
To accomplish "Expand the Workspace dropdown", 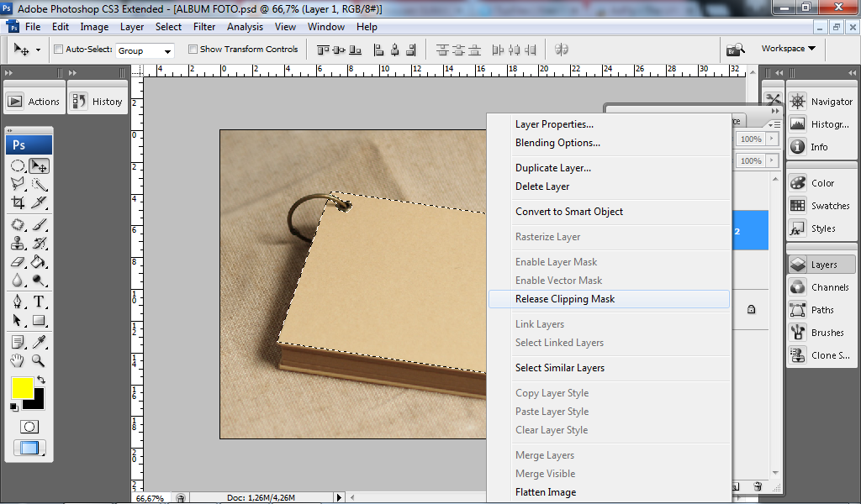I will pos(788,49).
